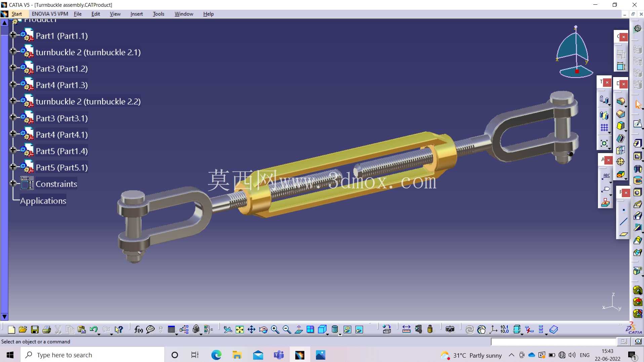Open the Help menu

pyautogui.click(x=208, y=14)
